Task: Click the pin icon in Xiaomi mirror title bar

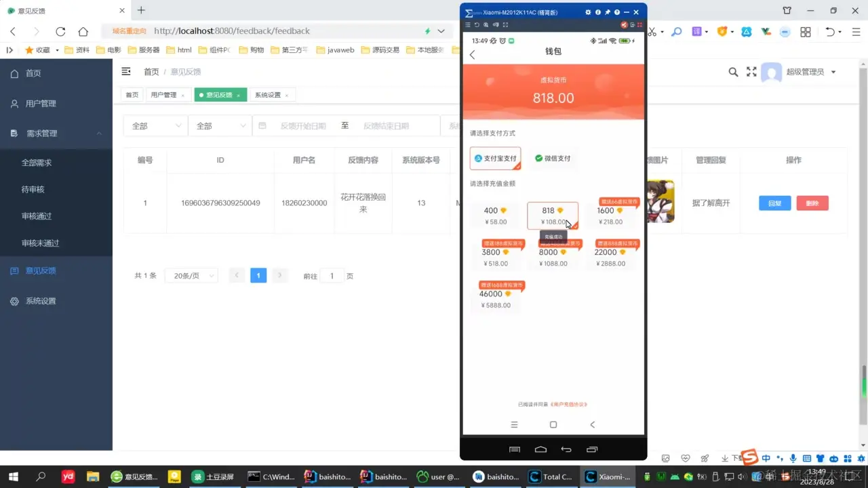Action: (608, 13)
